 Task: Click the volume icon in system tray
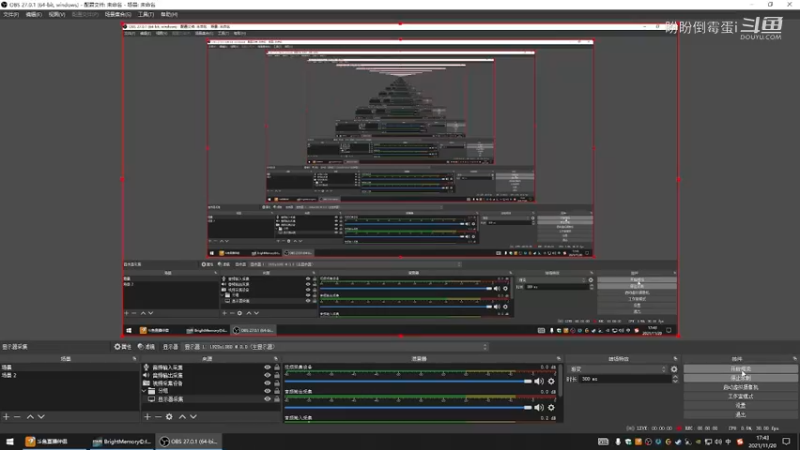[x=718, y=442]
